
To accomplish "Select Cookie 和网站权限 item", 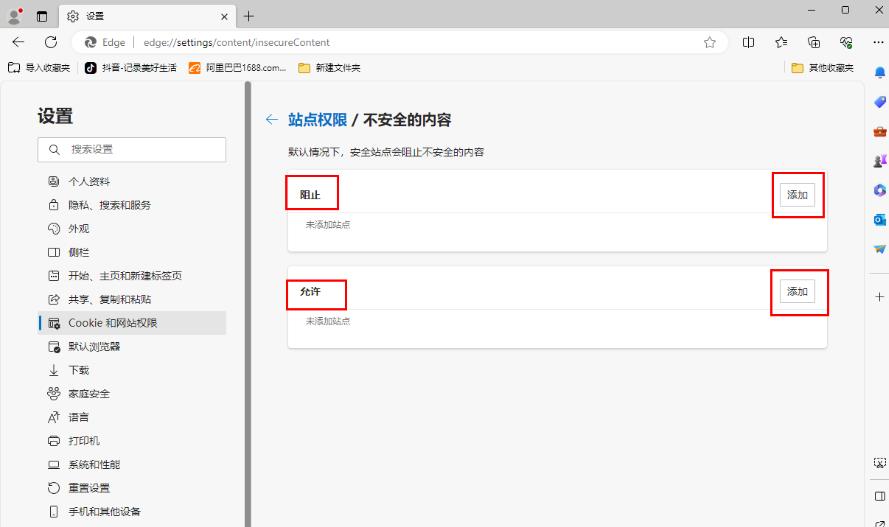I will [x=132, y=323].
